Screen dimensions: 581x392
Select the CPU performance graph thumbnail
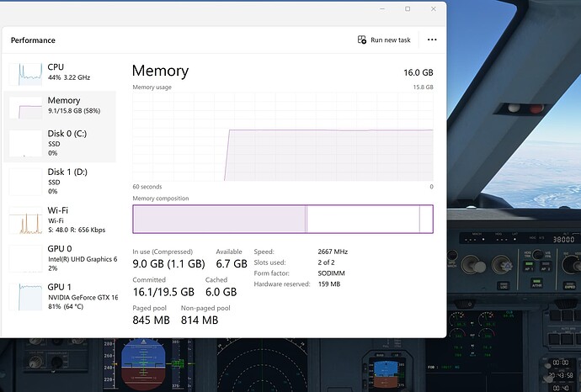(25, 74)
